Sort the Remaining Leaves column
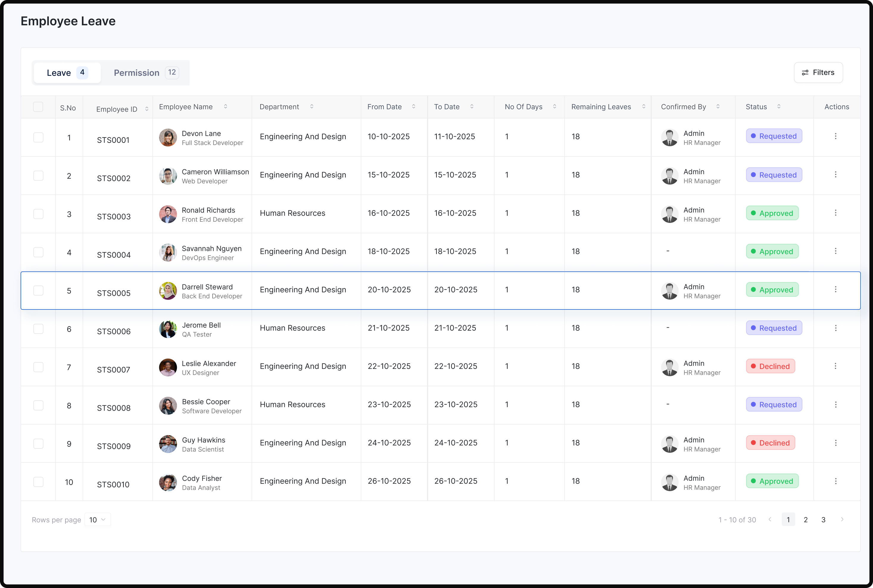The image size is (873, 588). [x=644, y=107]
